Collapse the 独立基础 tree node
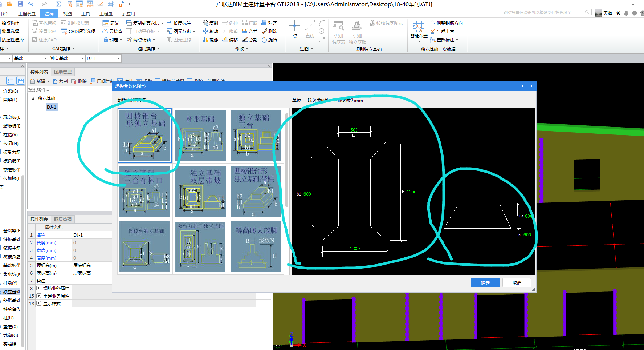 pyautogui.click(x=33, y=98)
